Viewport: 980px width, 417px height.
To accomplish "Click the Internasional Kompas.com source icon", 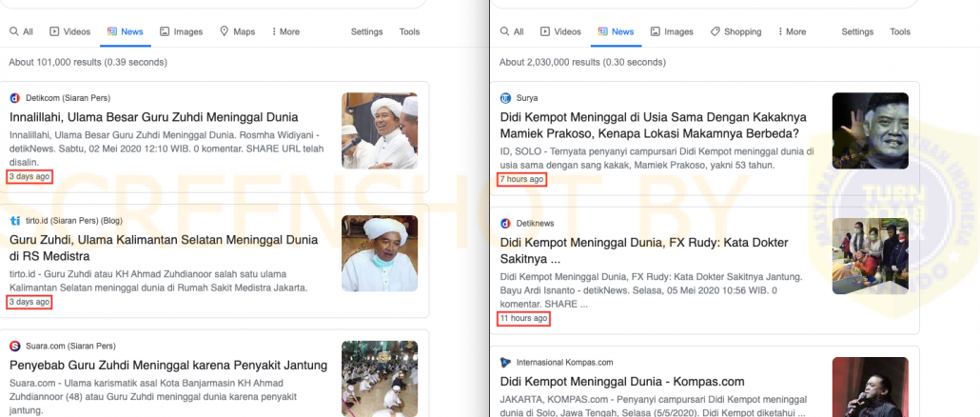I will [505, 362].
